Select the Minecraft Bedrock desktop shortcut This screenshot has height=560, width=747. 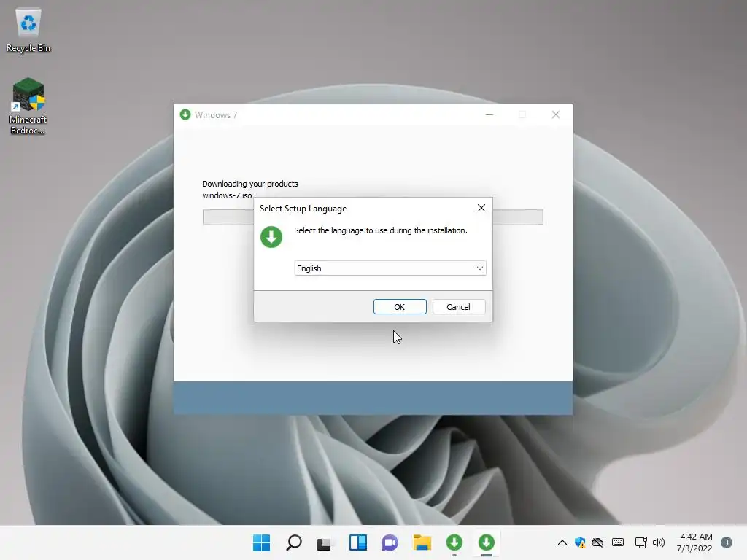(x=28, y=106)
